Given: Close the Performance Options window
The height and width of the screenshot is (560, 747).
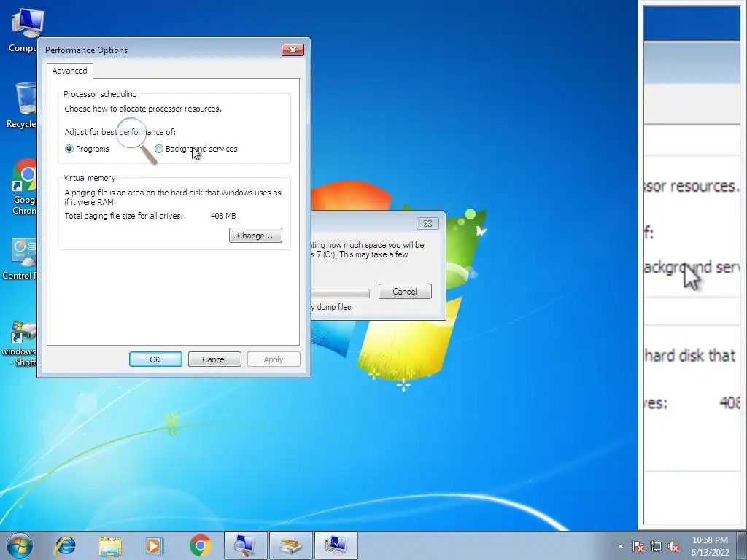Looking at the screenshot, I should pyautogui.click(x=293, y=50).
